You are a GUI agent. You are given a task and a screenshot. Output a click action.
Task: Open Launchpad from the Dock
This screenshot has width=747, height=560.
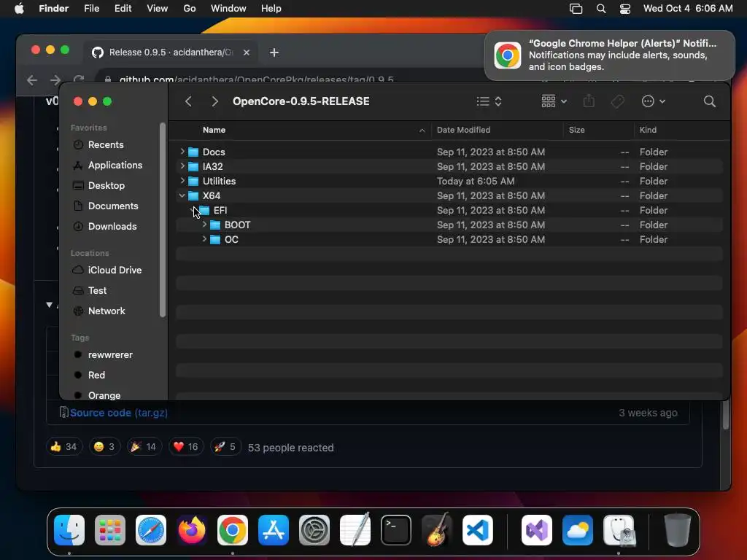pyautogui.click(x=110, y=530)
